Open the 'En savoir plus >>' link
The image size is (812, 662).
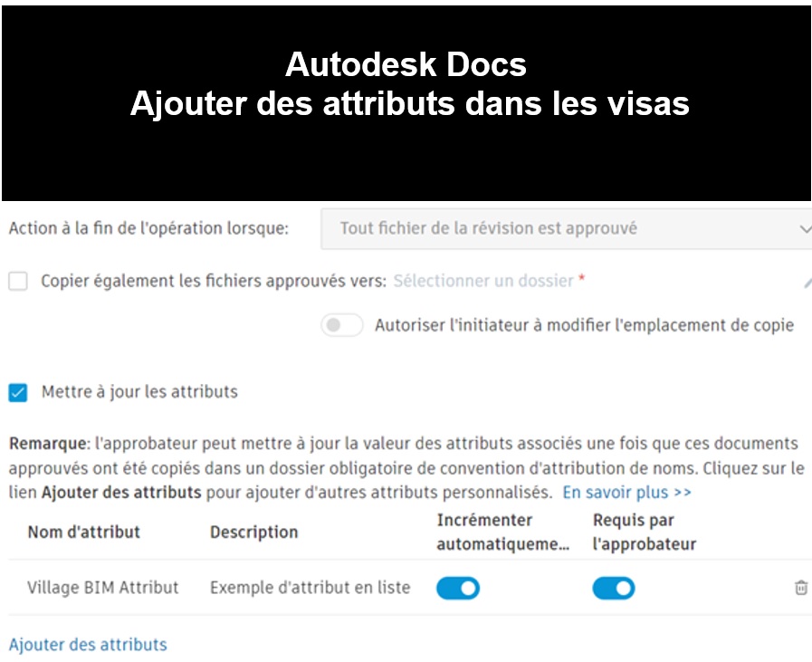coord(626,493)
